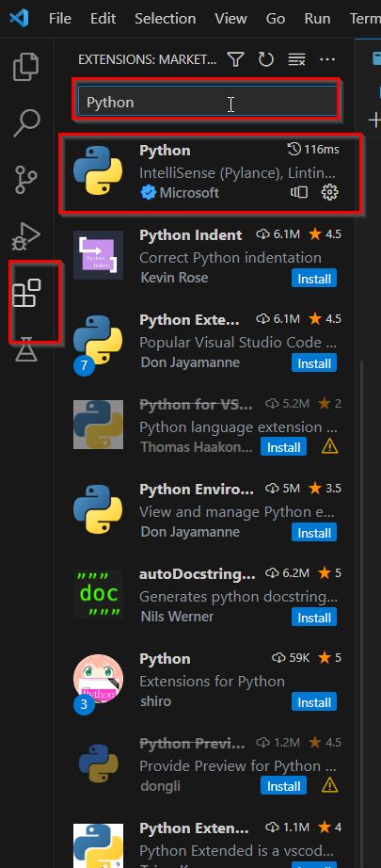The height and width of the screenshot is (868, 381).
Task: Install Python Environment Manager extension
Action: coord(314,533)
